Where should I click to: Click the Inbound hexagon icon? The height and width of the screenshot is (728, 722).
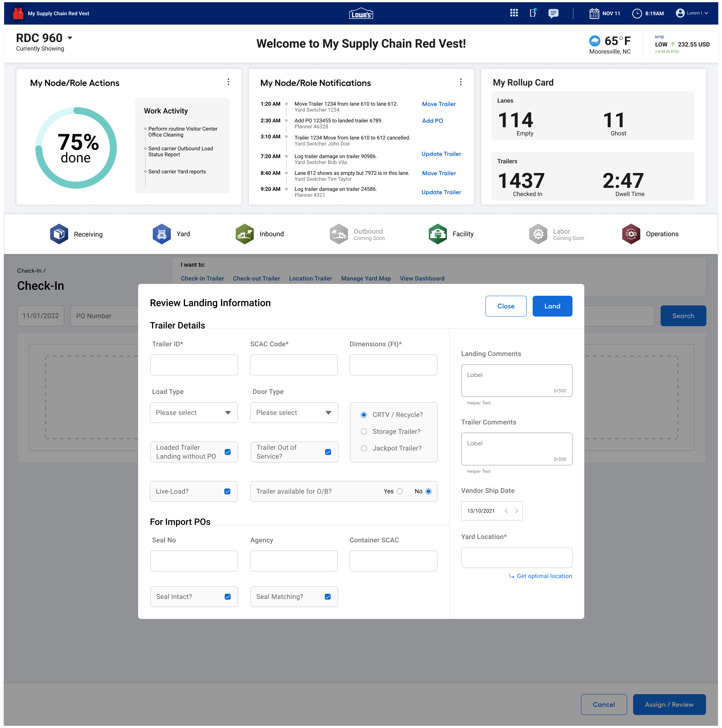pos(244,234)
